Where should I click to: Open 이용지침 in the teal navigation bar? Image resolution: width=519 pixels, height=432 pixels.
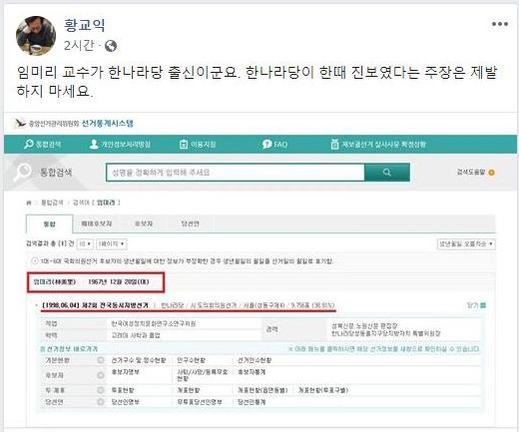click(203, 144)
